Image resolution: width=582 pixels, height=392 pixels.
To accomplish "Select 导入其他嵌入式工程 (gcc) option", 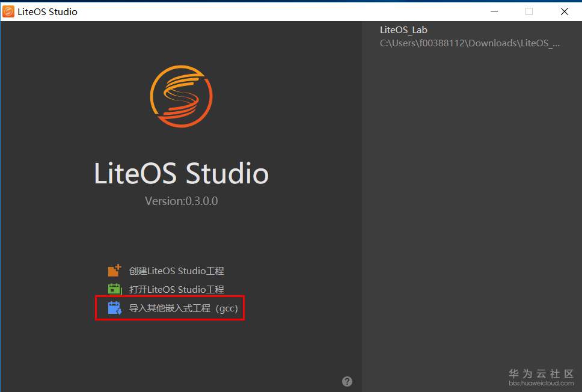I will (183, 308).
